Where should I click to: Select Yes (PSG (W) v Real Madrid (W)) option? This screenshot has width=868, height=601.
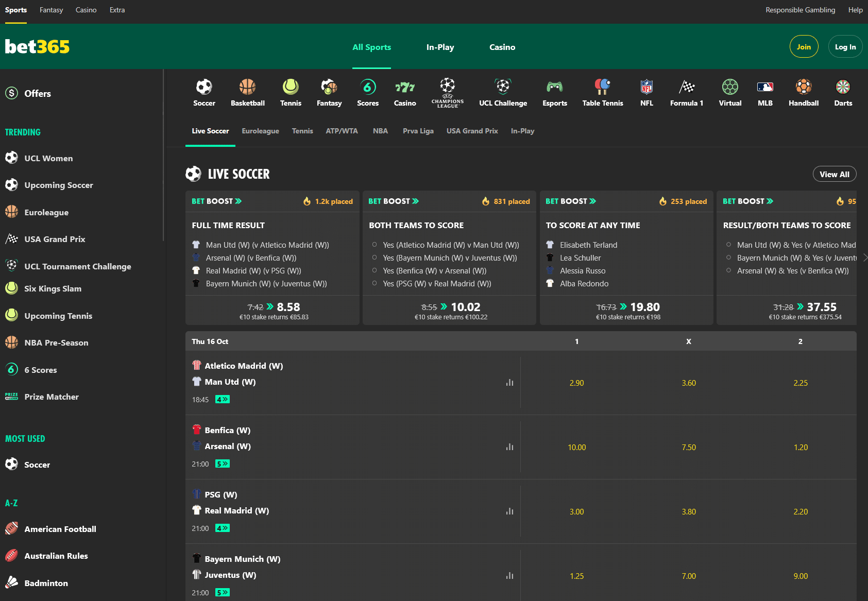pyautogui.click(x=375, y=283)
